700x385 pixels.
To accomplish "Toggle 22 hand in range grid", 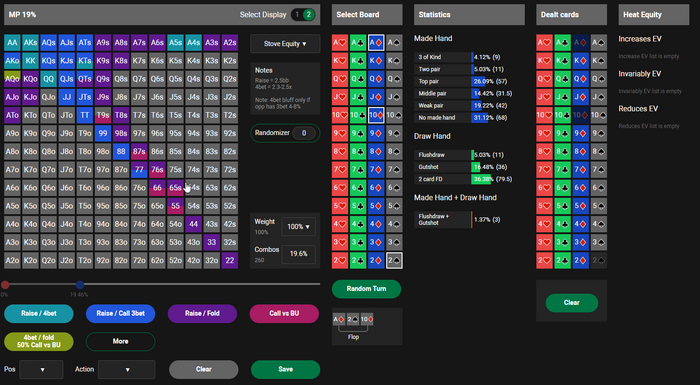I will [x=229, y=260].
